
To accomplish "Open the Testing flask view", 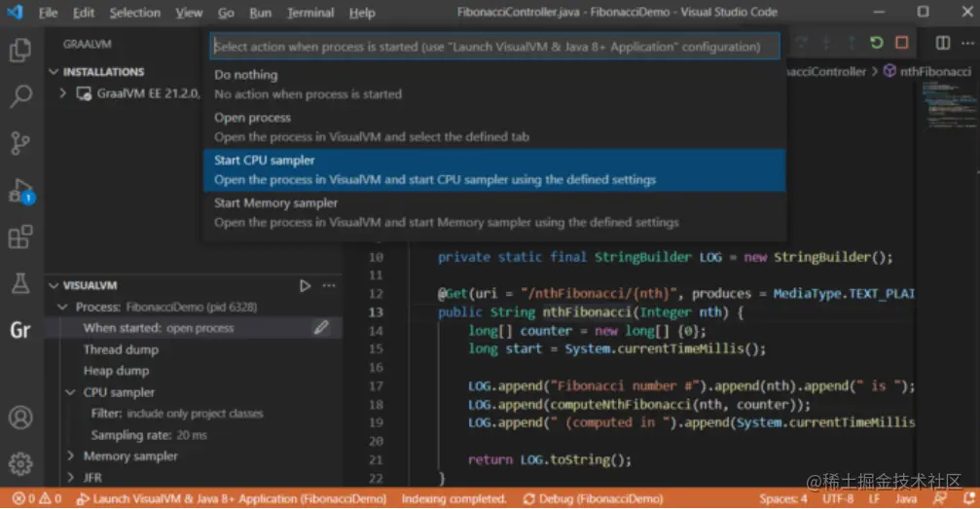I will click(20, 283).
